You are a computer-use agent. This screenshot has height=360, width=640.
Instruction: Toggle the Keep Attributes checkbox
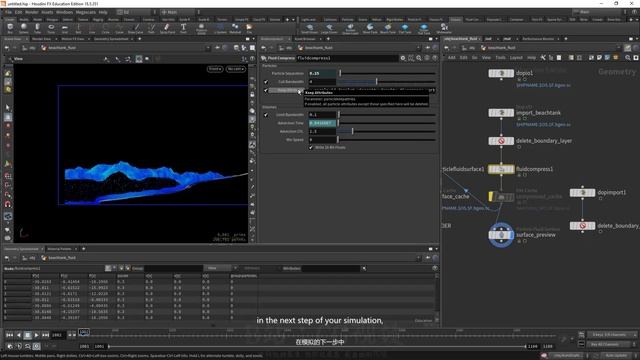(x=266, y=91)
